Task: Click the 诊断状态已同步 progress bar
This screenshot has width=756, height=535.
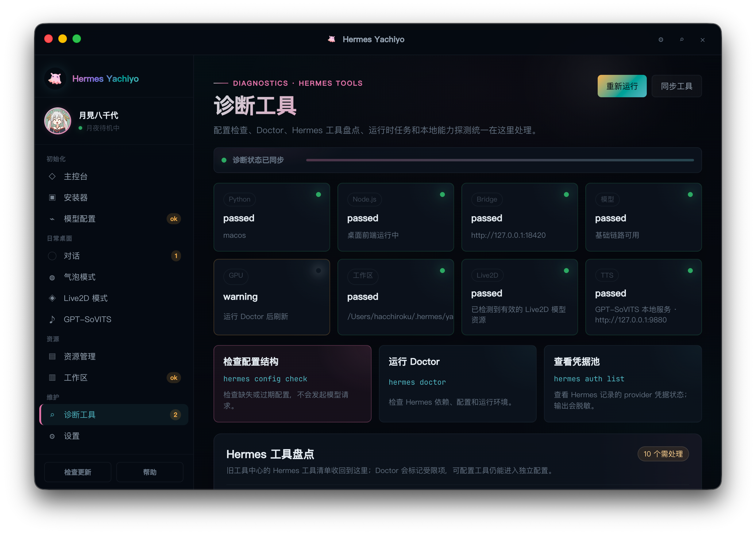Action: (500, 160)
